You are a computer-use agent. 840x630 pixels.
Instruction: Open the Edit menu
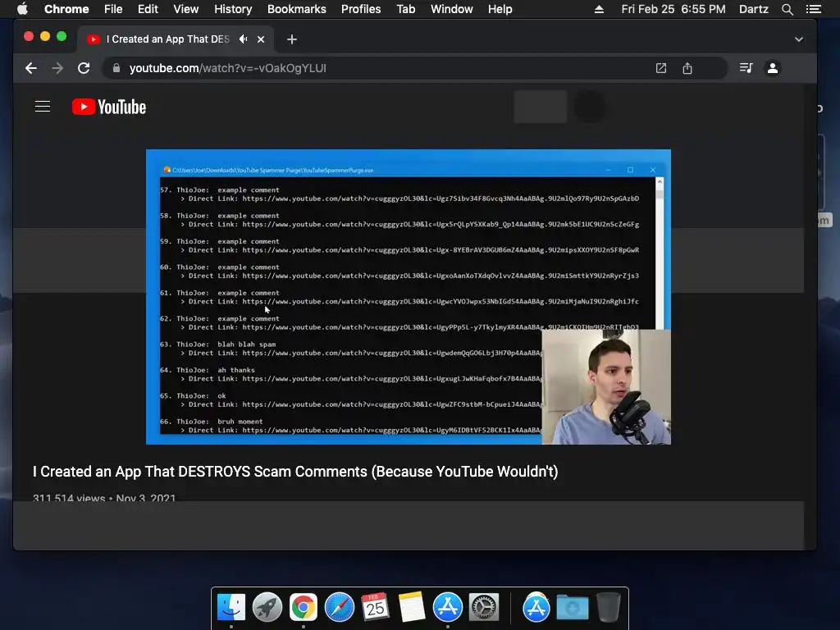[x=148, y=9]
